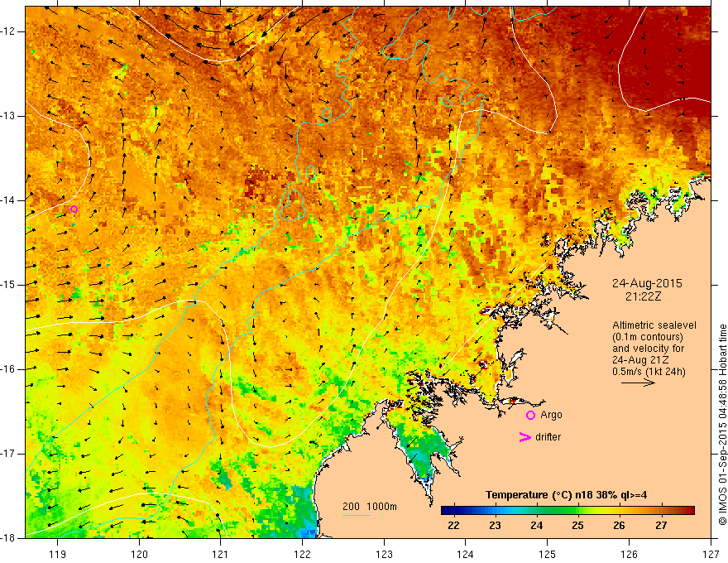
Task: Click the color bar tick label 24
Action: (536, 526)
